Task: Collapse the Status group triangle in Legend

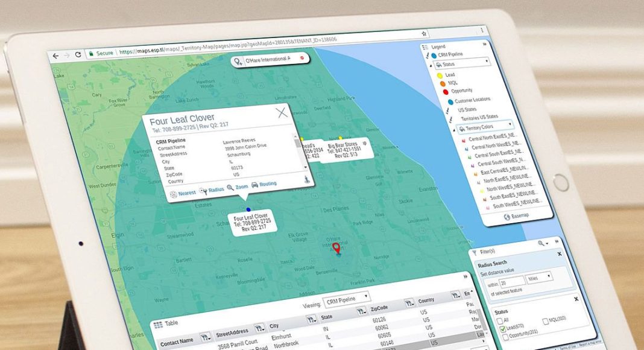Action: coord(431,66)
